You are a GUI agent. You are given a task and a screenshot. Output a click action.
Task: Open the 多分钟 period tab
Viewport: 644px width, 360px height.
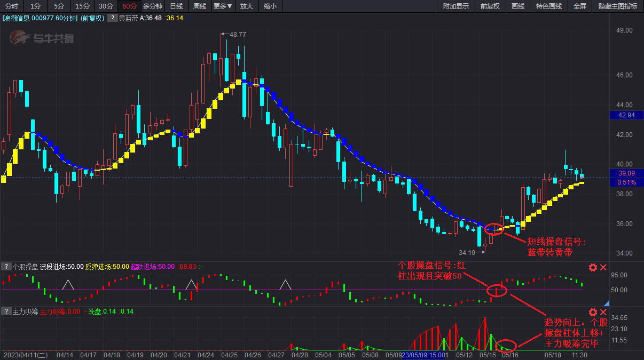click(153, 6)
